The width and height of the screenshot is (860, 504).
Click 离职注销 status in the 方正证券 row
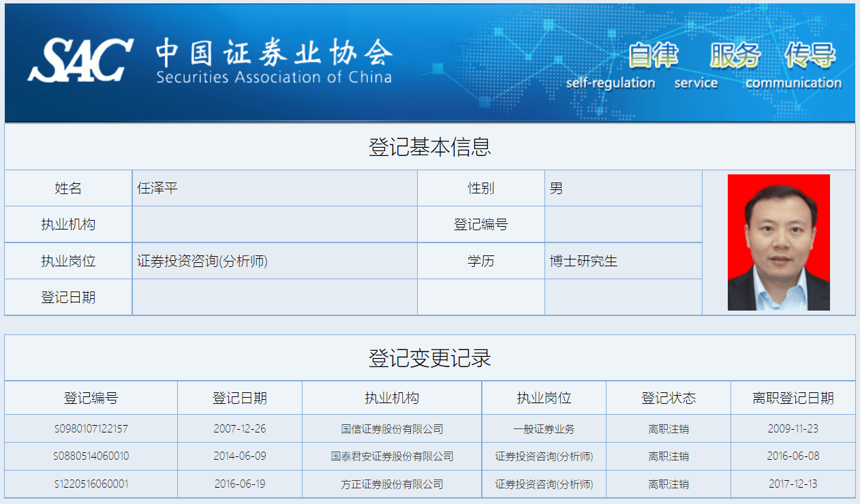click(669, 484)
